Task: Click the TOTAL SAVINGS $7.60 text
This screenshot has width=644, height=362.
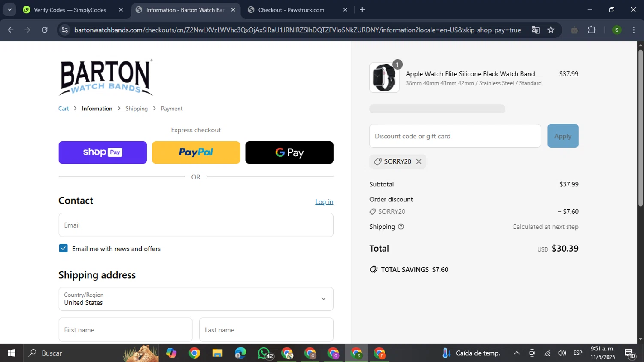Action: pyautogui.click(x=414, y=270)
